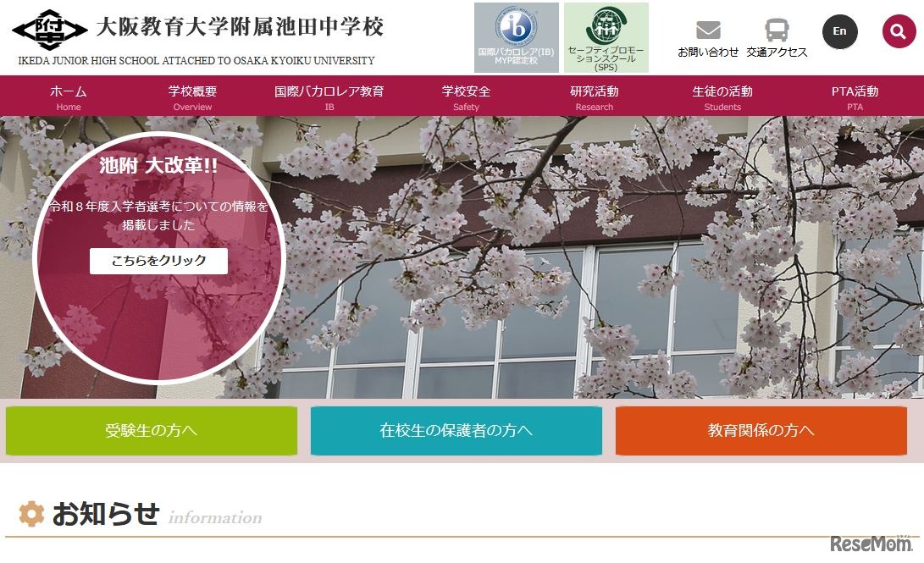Click the gear icon beside お知らせ
924x563 pixels.
click(31, 514)
